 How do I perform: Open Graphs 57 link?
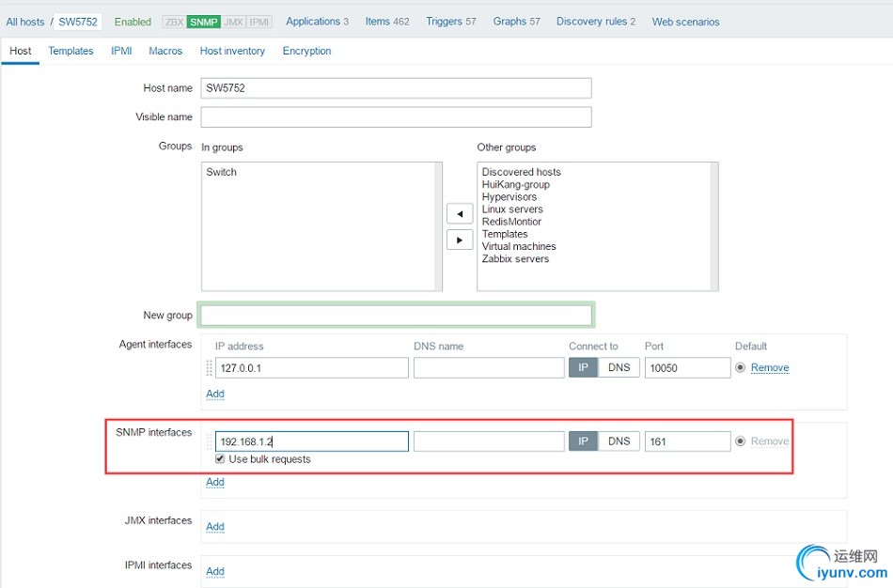(517, 22)
